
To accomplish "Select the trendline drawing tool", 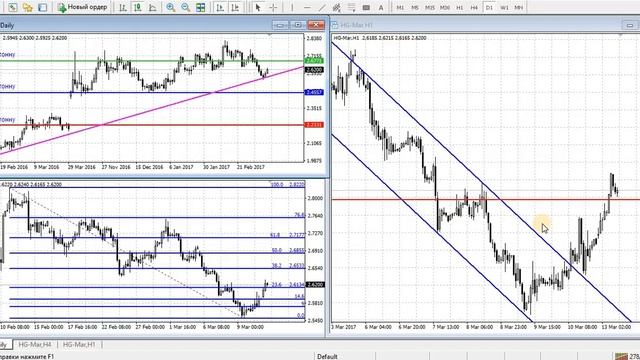I will click(322, 7).
